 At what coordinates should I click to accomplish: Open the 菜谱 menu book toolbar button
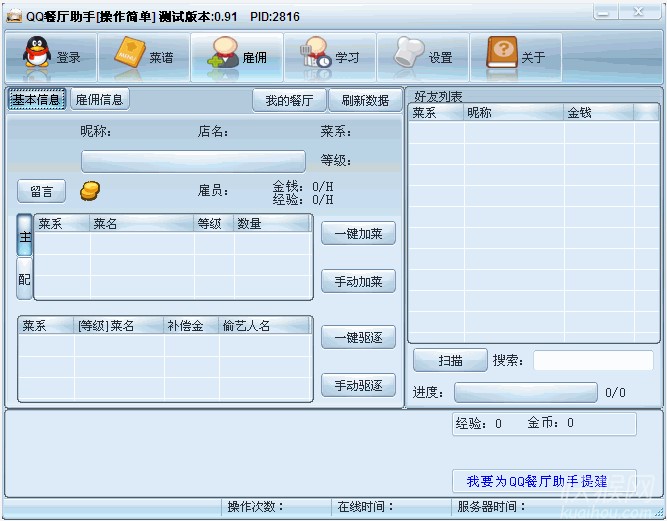144,57
